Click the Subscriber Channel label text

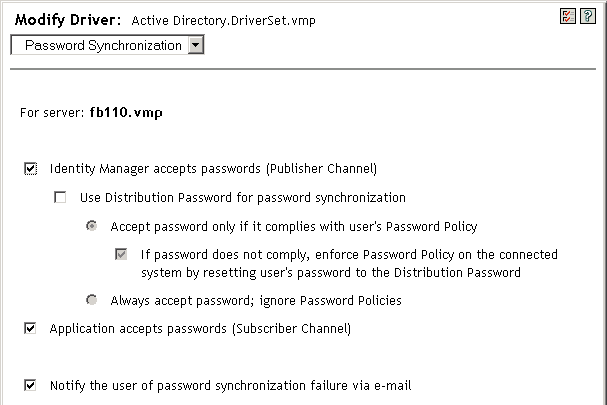pyautogui.click(x=301, y=328)
